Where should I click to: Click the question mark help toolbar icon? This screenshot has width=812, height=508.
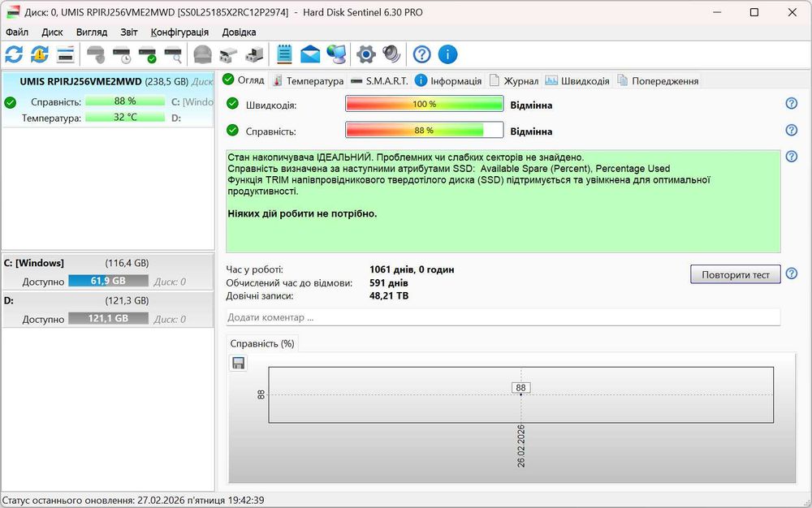point(422,54)
